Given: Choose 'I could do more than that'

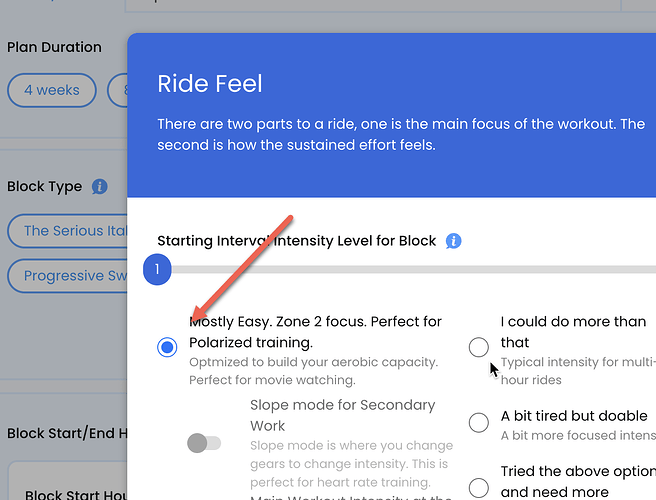Looking at the screenshot, I should pyautogui.click(x=479, y=347).
